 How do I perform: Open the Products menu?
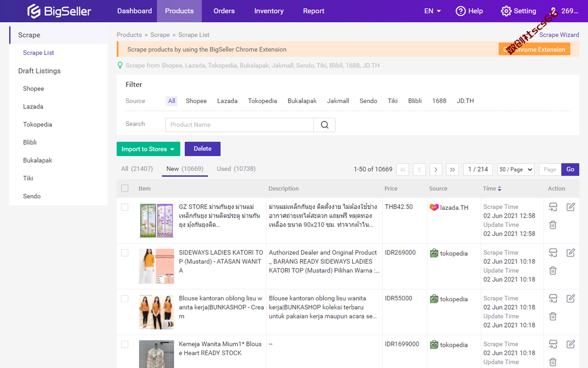tap(179, 11)
